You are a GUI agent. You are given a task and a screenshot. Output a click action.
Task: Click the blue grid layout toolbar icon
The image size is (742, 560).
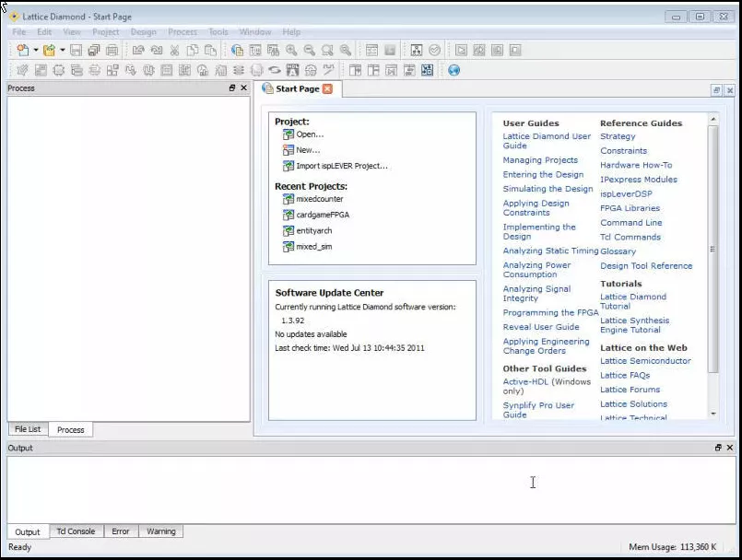428,71
